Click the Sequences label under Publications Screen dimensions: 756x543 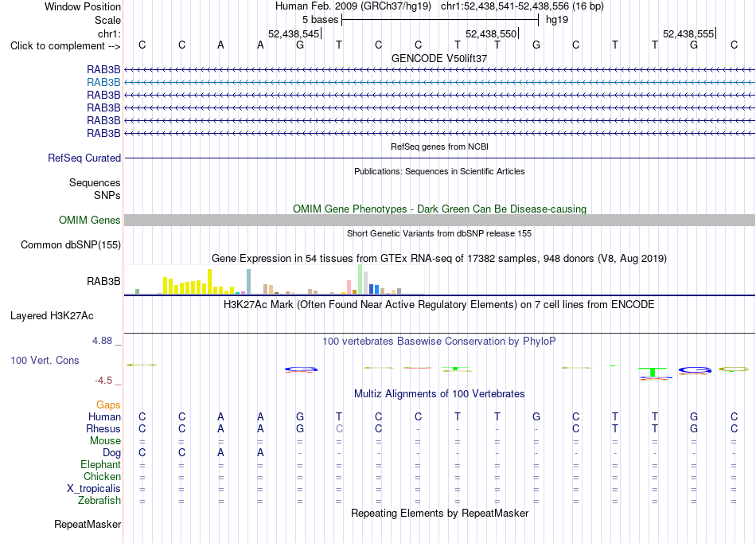[95, 183]
